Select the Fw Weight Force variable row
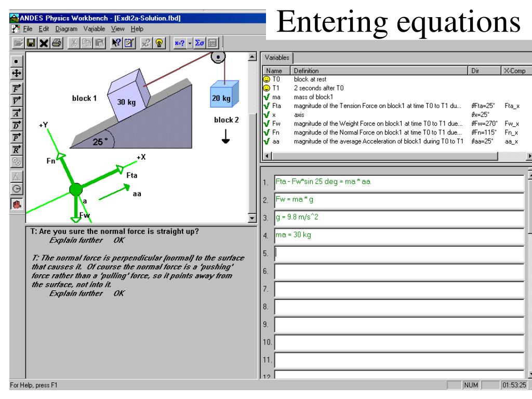The image size is (532, 399). click(x=397, y=124)
